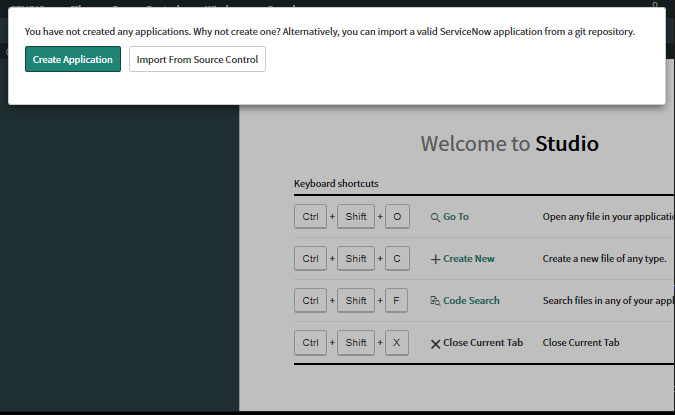
Task: Open the Go To link in Studio
Action: (x=456, y=217)
